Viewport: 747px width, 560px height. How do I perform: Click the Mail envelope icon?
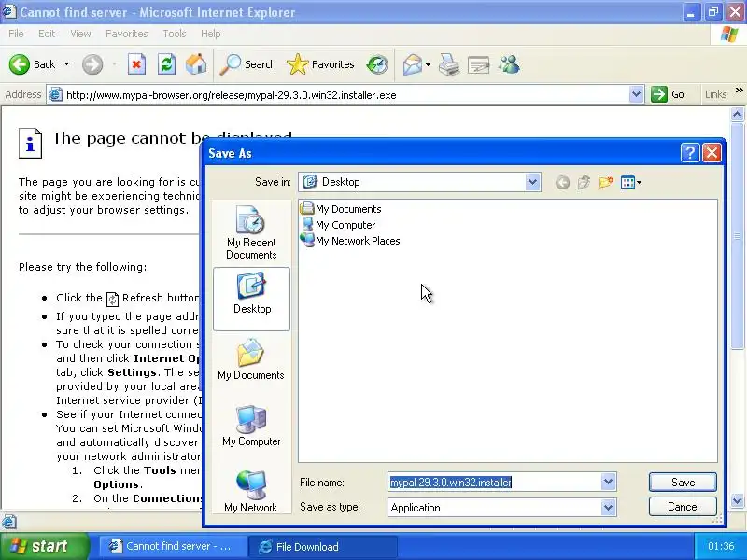click(413, 64)
